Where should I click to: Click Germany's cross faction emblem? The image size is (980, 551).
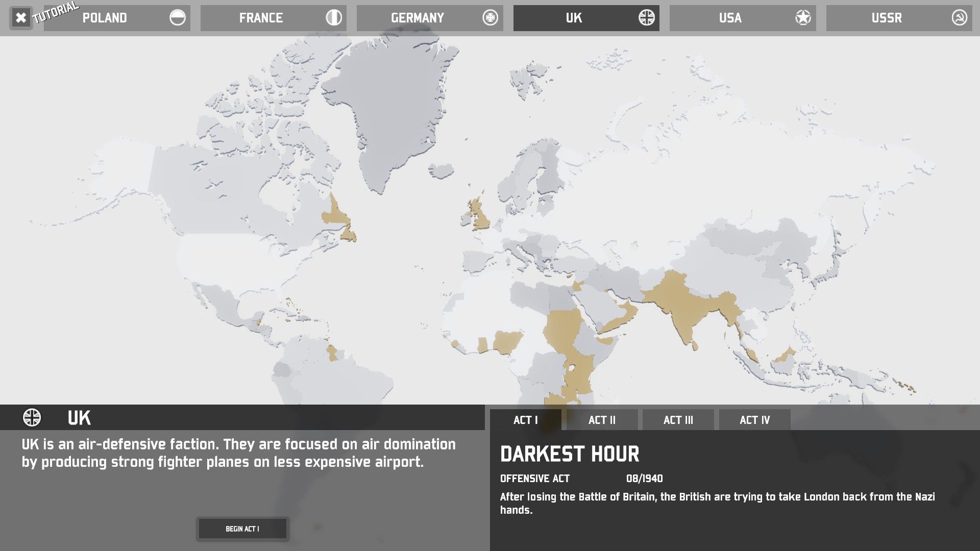point(490,18)
